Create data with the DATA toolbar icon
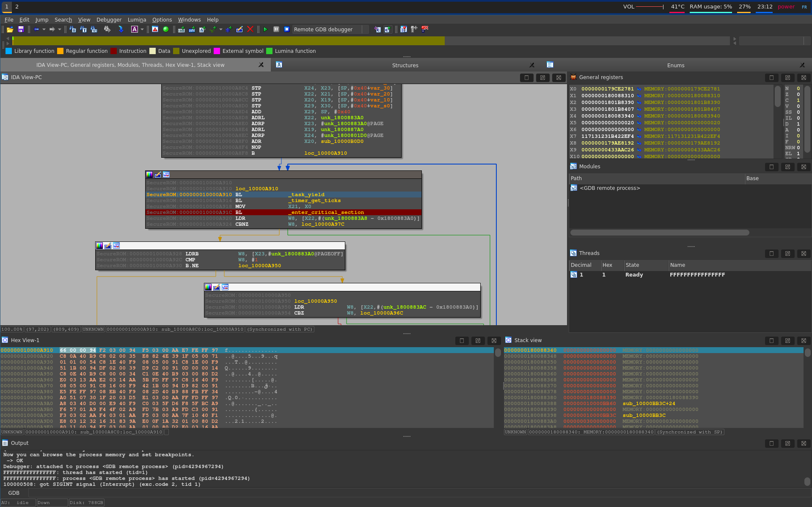 coord(192,30)
